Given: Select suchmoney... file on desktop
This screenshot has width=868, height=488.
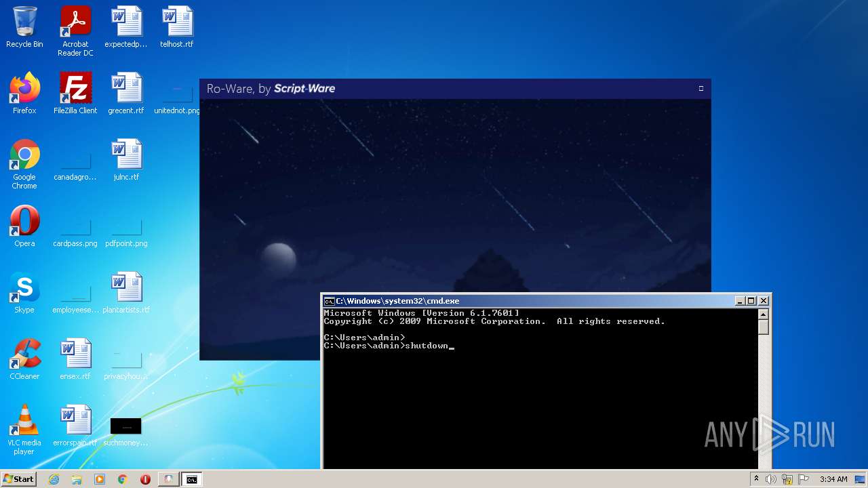Looking at the screenshot, I should pos(126,432).
